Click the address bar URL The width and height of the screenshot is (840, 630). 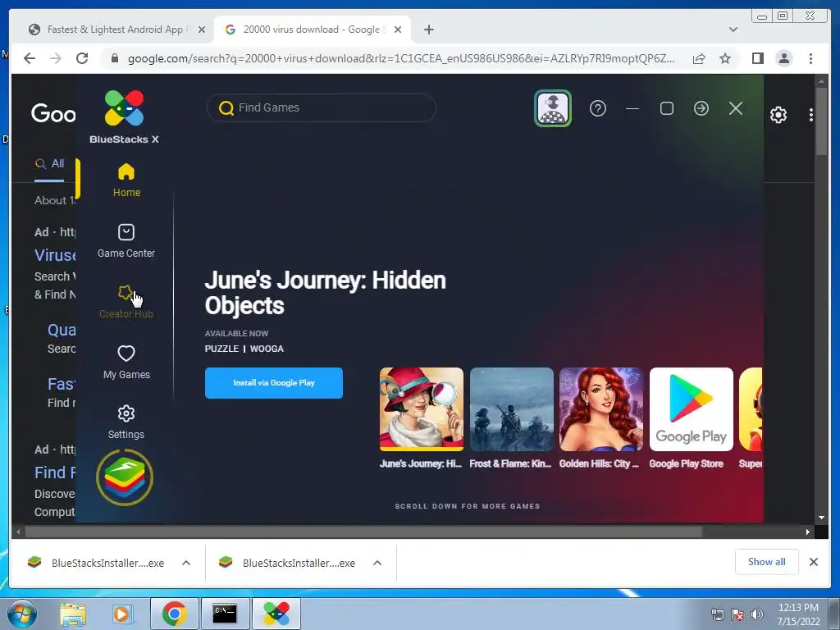pos(400,59)
